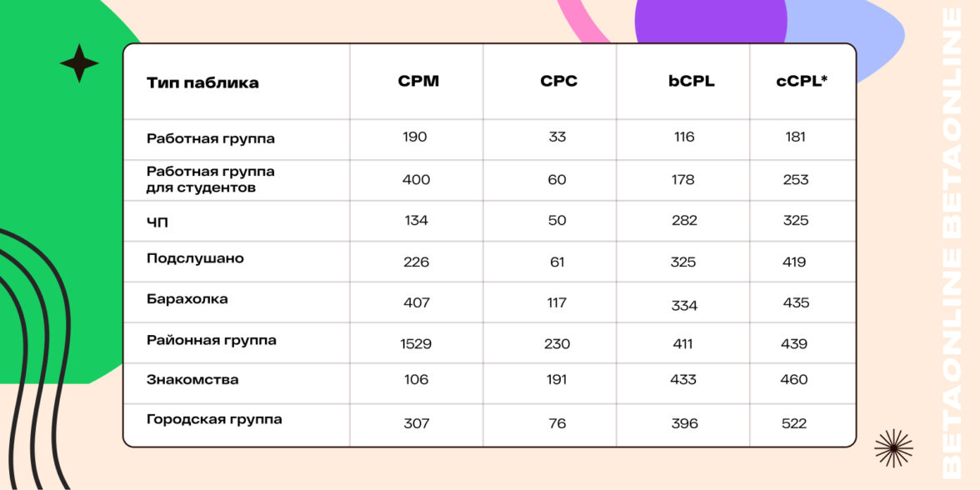Select the "Барахолка" row label
980x490 pixels.
point(187,298)
